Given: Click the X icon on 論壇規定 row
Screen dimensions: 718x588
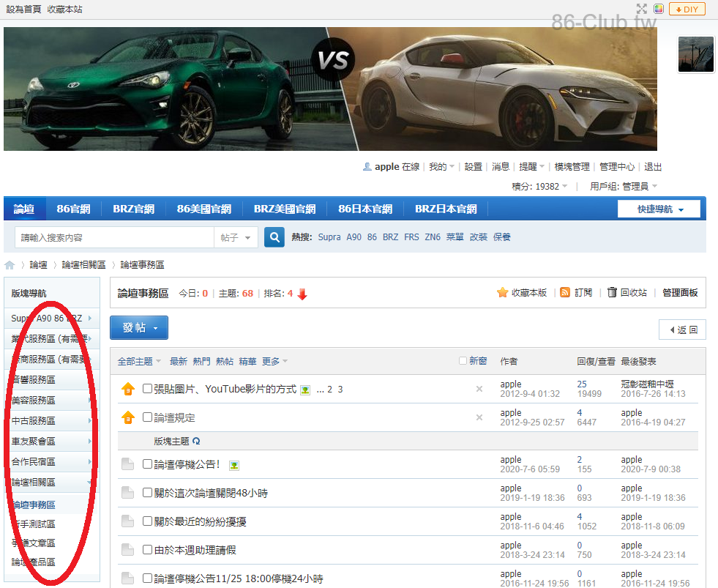Looking at the screenshot, I should [479, 417].
